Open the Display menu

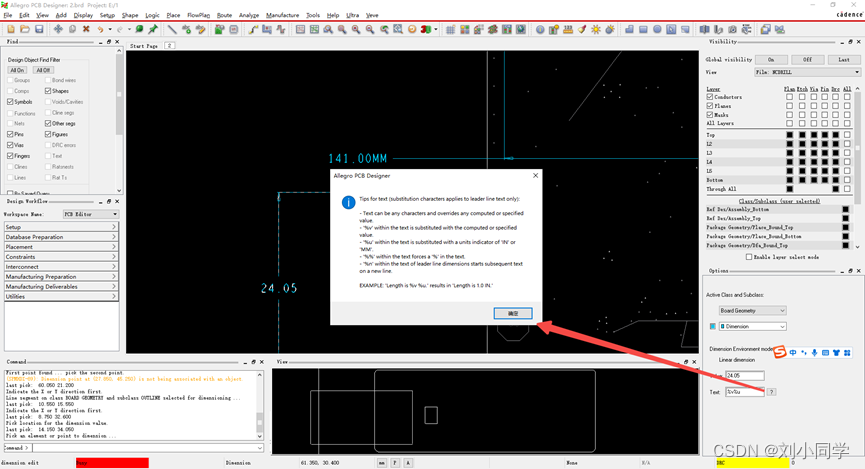tap(83, 15)
